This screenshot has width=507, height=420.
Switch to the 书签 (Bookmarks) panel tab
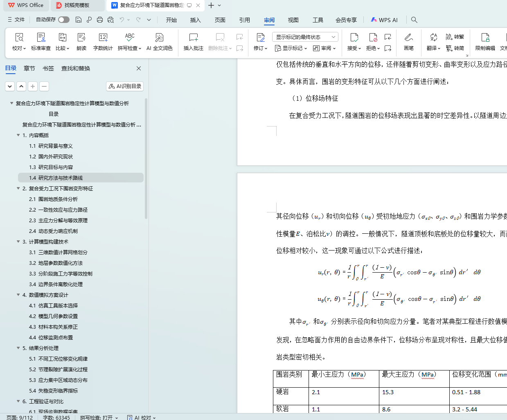point(48,68)
